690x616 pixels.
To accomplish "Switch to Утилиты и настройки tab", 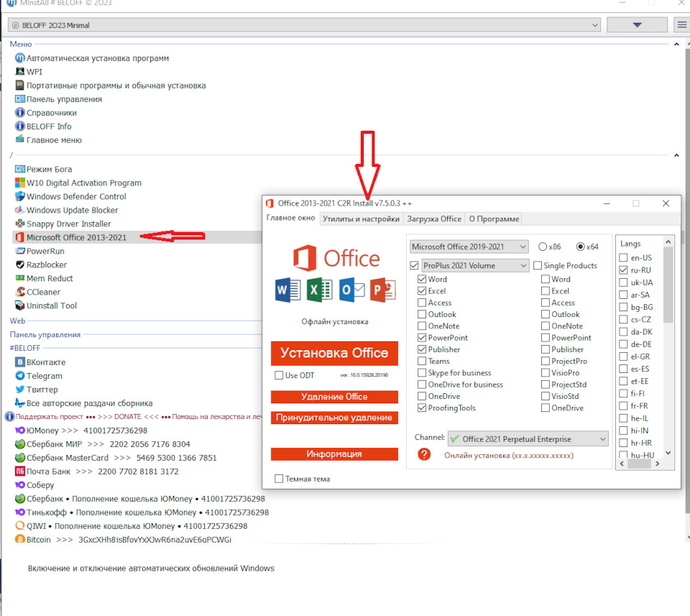I will pyautogui.click(x=361, y=219).
